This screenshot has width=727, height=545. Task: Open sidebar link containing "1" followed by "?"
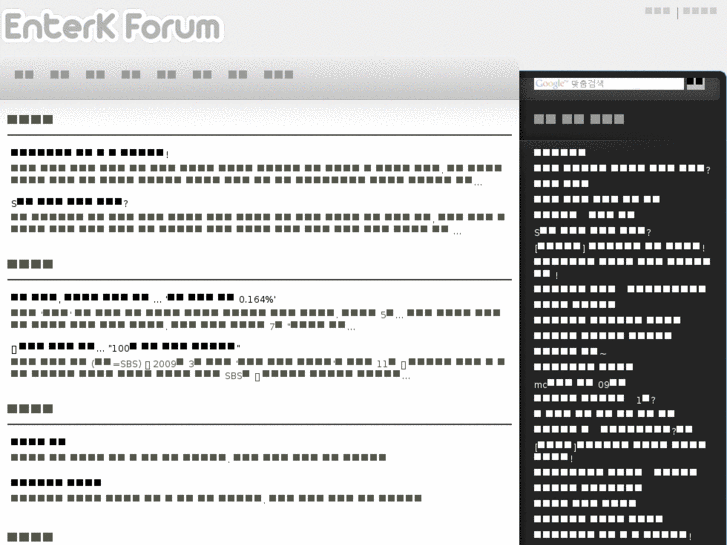click(594, 399)
